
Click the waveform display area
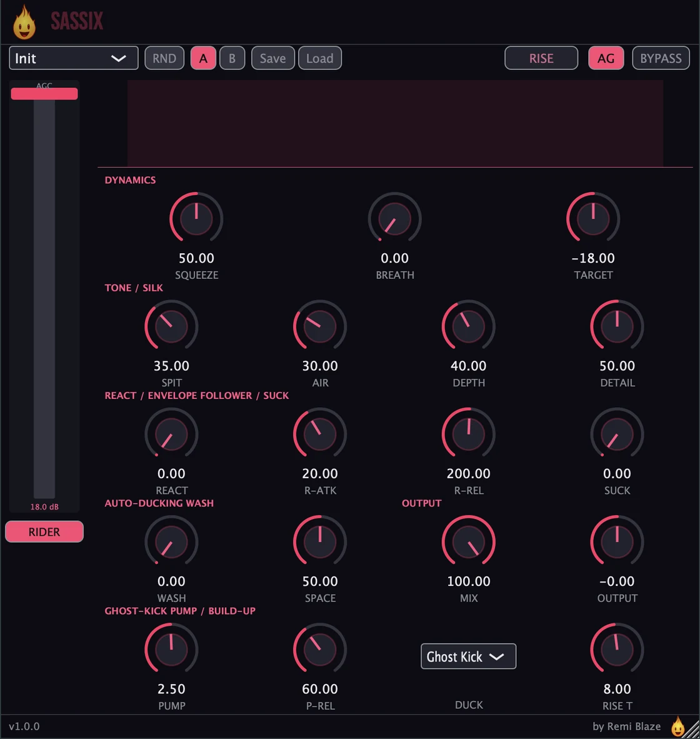coord(395,123)
